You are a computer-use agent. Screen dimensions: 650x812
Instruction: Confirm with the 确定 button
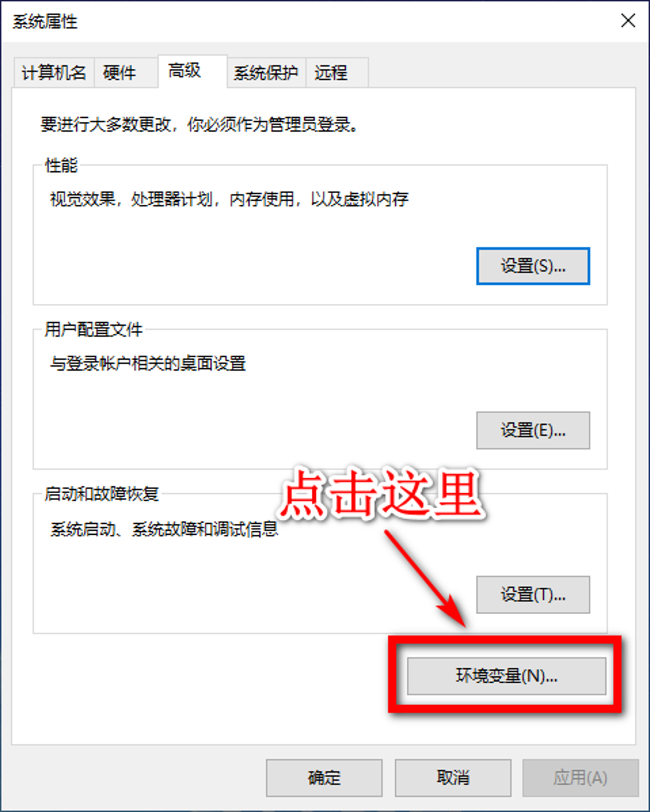pyautogui.click(x=324, y=778)
